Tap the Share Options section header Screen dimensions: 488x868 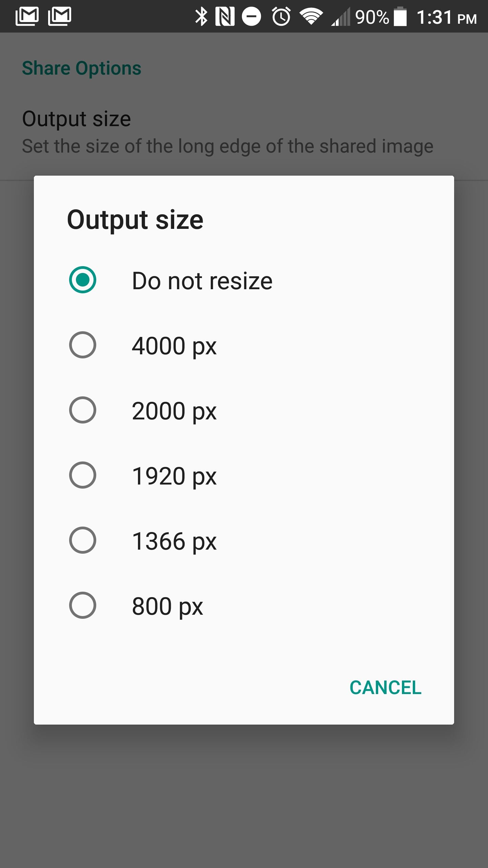(81, 67)
